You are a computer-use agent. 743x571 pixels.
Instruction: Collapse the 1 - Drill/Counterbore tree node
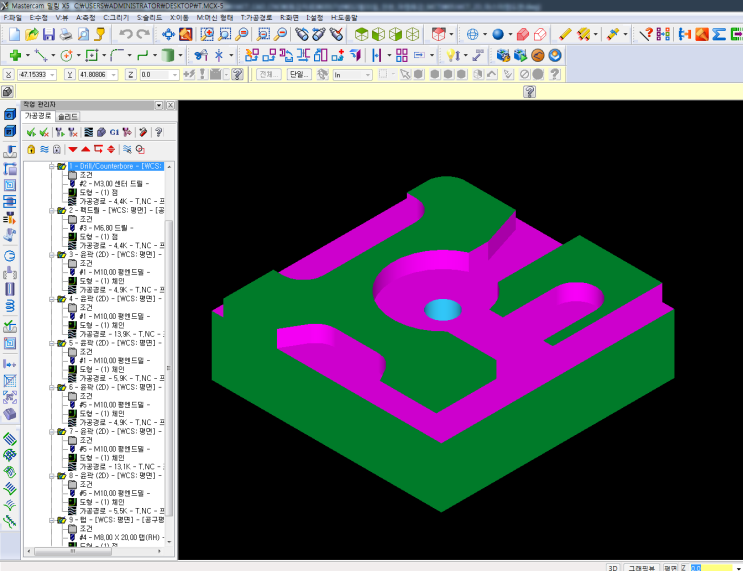pyautogui.click(x=50, y=166)
